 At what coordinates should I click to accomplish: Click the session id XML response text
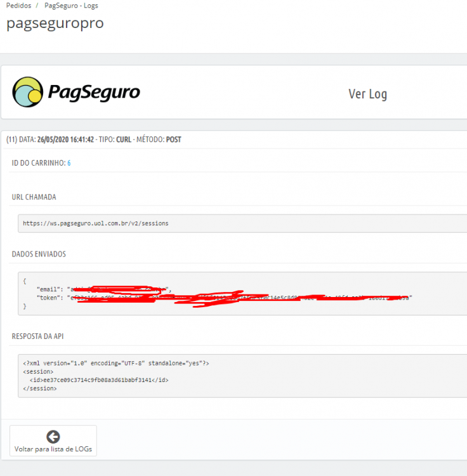coord(99,380)
